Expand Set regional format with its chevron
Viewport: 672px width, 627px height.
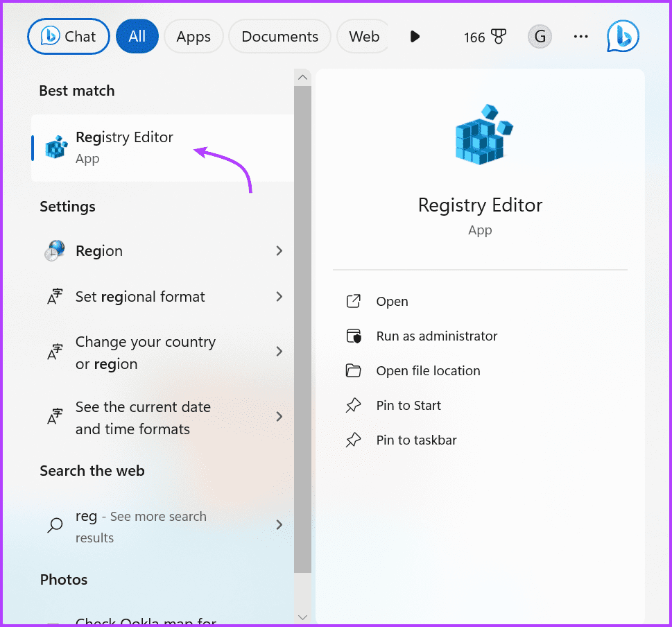(x=279, y=296)
